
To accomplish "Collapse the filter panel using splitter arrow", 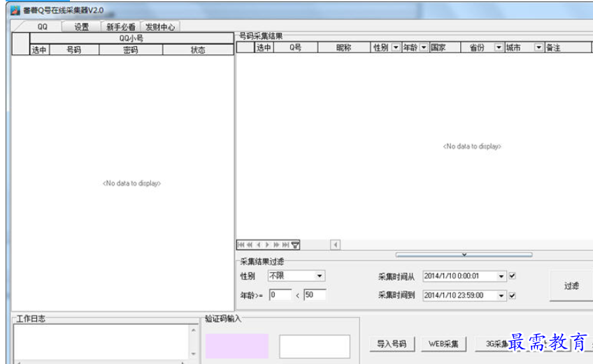I will pos(464,255).
